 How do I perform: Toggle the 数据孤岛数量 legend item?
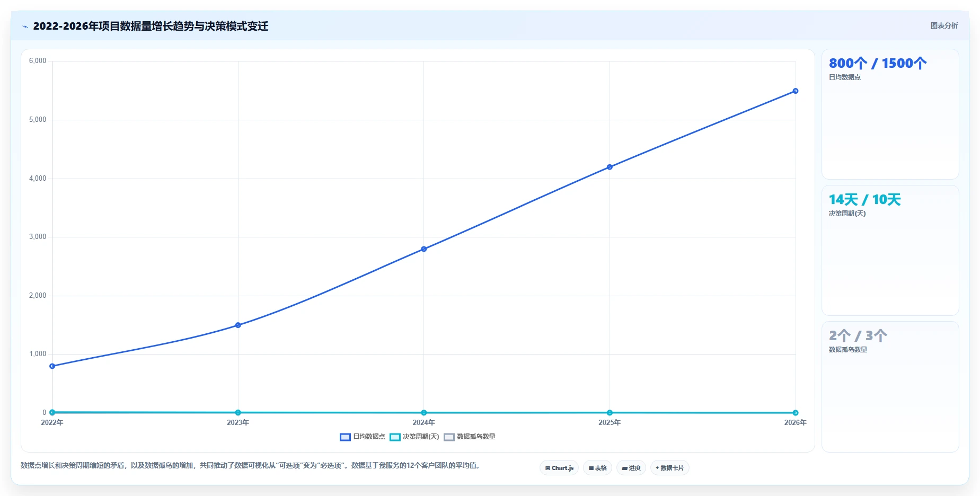470,437
